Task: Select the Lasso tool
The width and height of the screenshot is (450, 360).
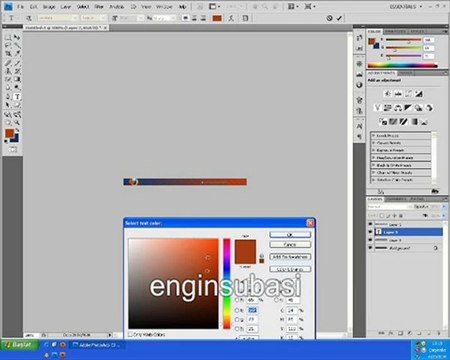Action: [8, 45]
